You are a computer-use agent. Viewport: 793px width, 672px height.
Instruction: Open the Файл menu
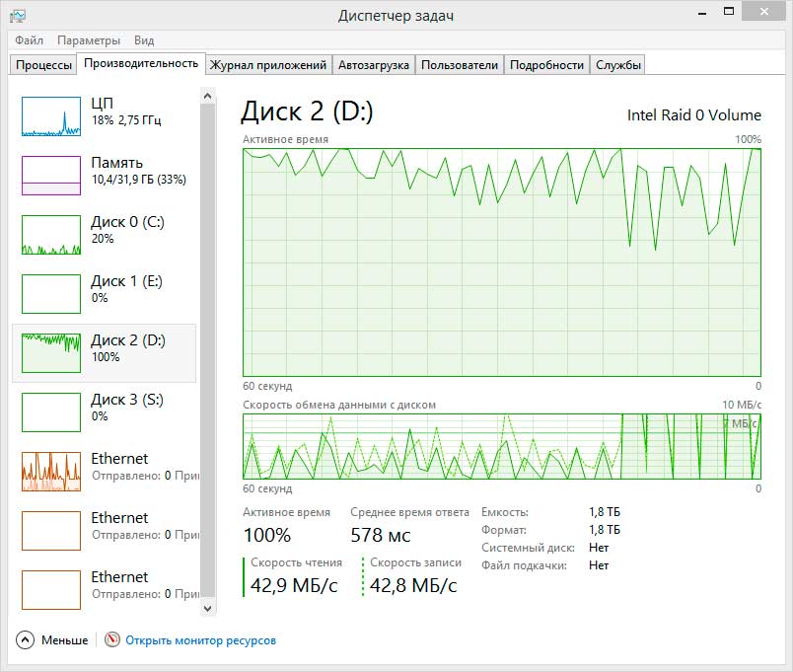point(29,40)
